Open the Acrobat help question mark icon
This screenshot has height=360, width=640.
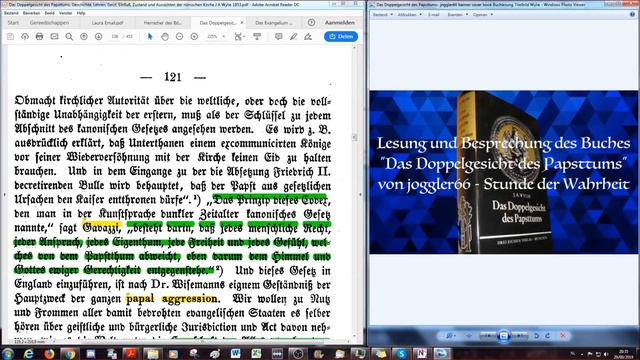[311, 22]
